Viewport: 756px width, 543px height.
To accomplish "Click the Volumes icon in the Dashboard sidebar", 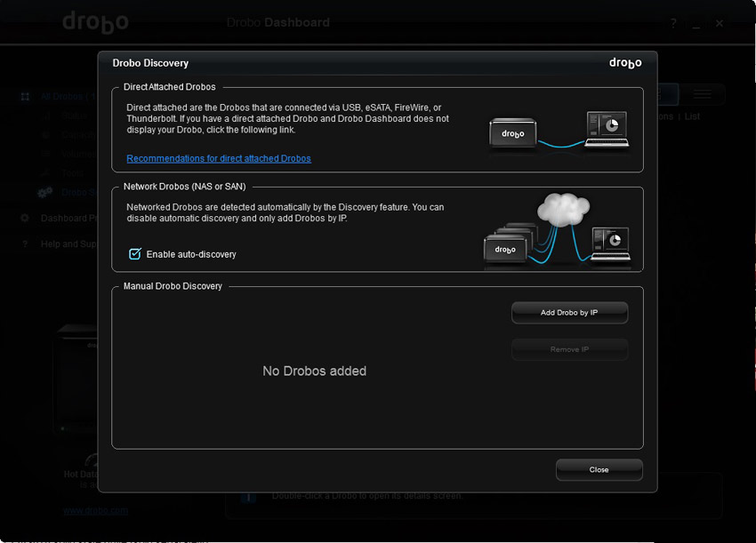I will click(45, 154).
